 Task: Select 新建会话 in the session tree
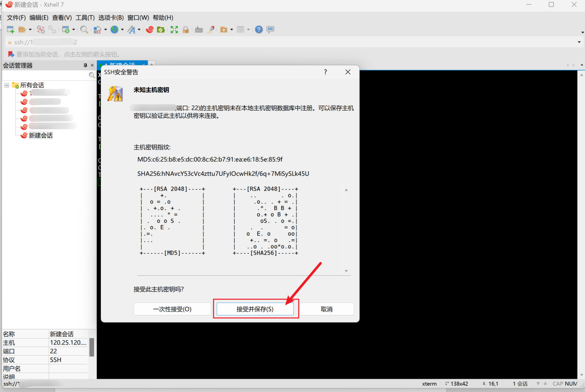point(41,136)
